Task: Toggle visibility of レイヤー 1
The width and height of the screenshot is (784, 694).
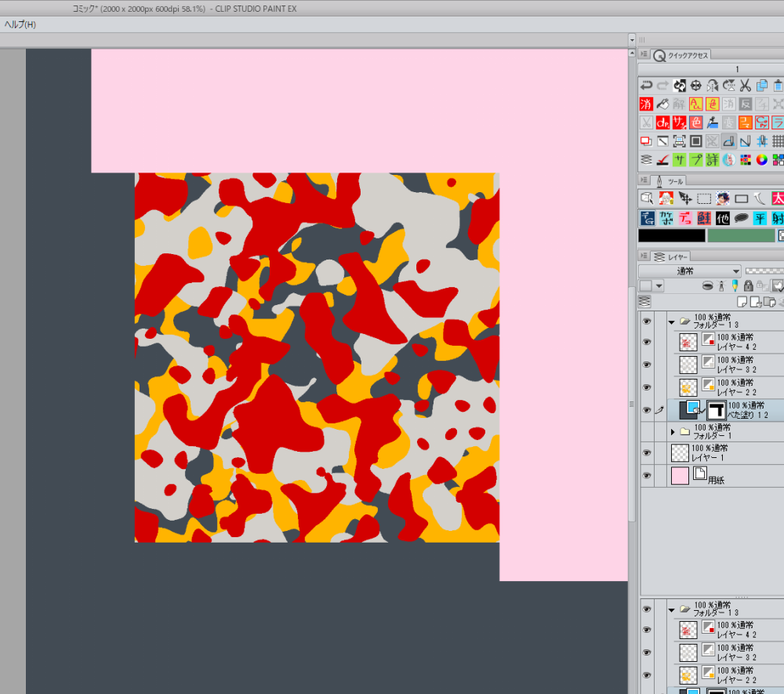Action: 647,453
